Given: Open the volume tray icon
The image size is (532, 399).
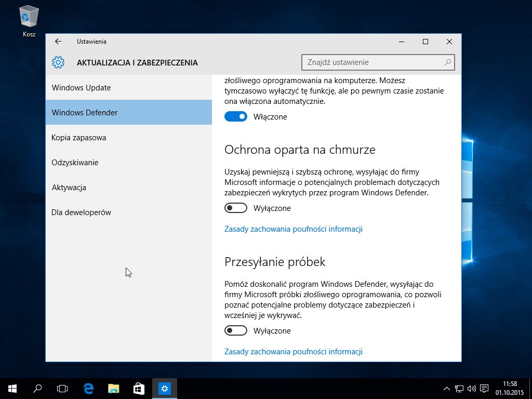Looking at the screenshot, I should pyautogui.click(x=471, y=389).
